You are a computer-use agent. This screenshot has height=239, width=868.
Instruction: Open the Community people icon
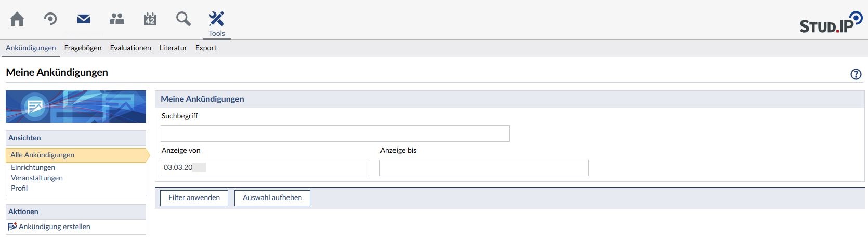(x=117, y=19)
